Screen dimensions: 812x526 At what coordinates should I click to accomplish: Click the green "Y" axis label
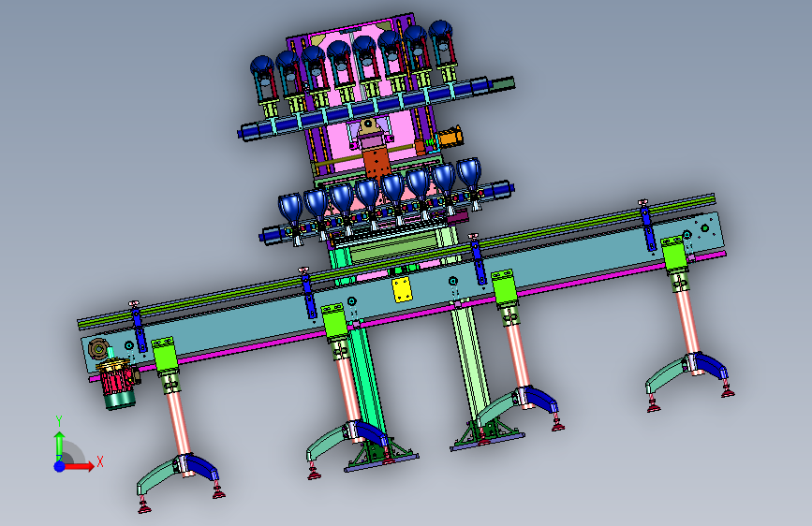(59, 421)
